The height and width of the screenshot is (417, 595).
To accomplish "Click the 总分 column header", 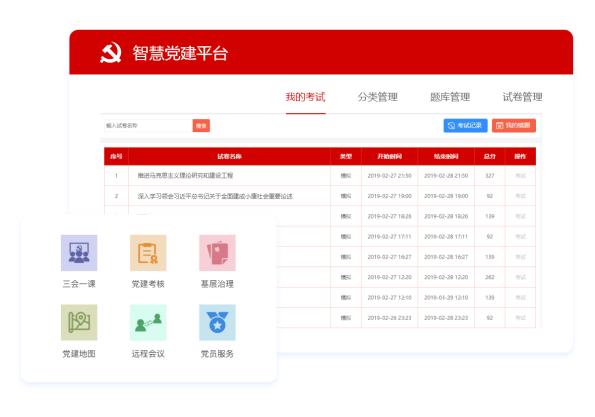I will point(490,156).
